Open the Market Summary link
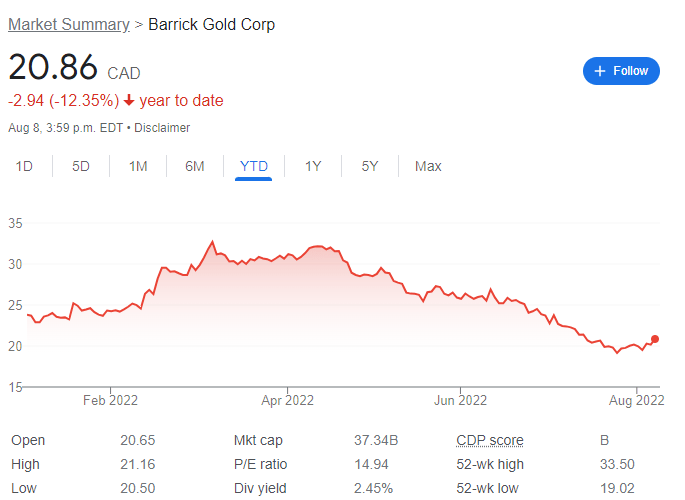The width and height of the screenshot is (685, 500). (69, 24)
